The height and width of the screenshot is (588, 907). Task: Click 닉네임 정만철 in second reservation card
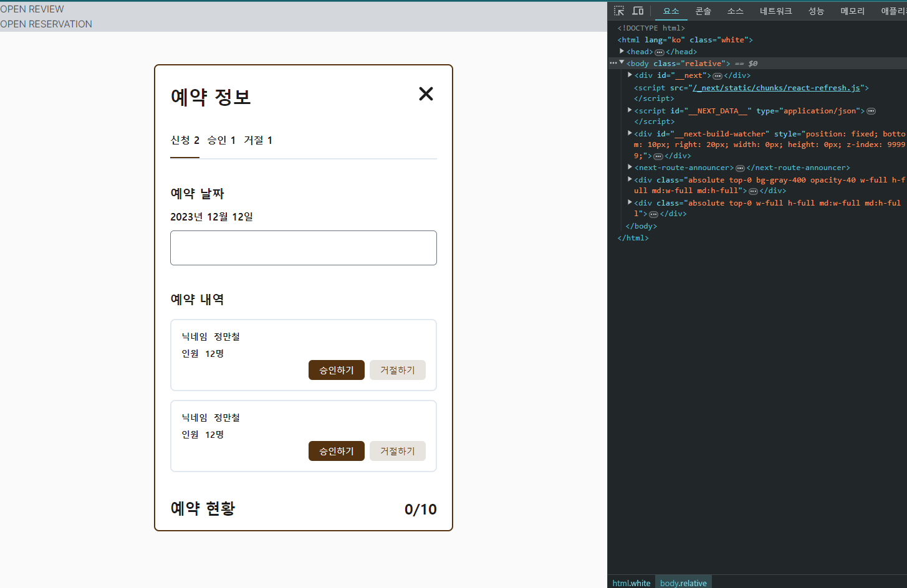pos(211,417)
